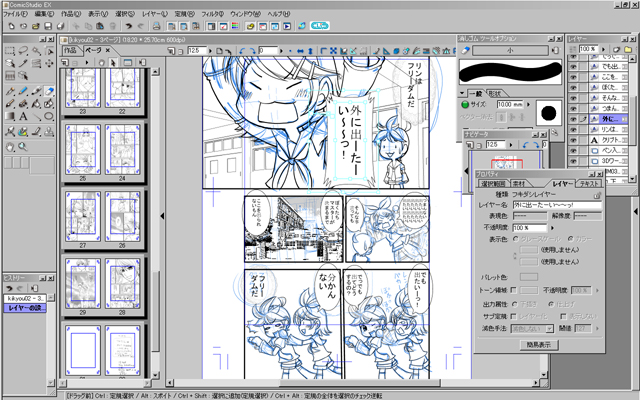Hide the リンは… layer with its eye
The width and height of the screenshot is (640, 400).
[573, 130]
